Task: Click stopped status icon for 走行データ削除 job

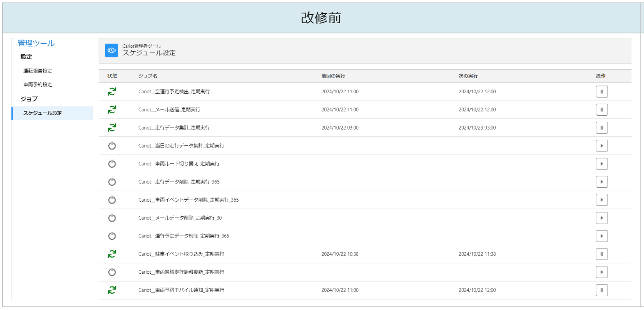Action: point(112,182)
